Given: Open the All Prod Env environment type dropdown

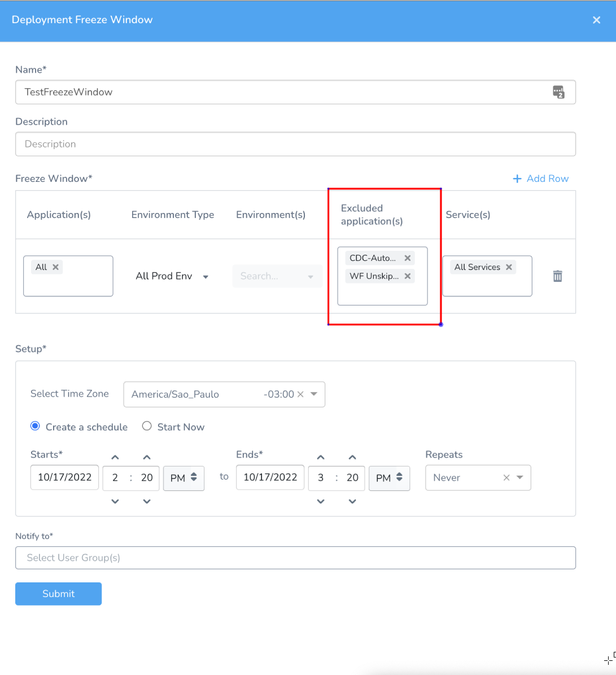Looking at the screenshot, I should click(x=172, y=276).
